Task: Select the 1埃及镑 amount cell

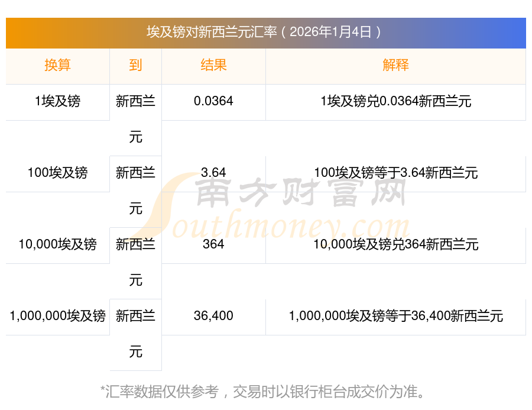Action: [57, 102]
